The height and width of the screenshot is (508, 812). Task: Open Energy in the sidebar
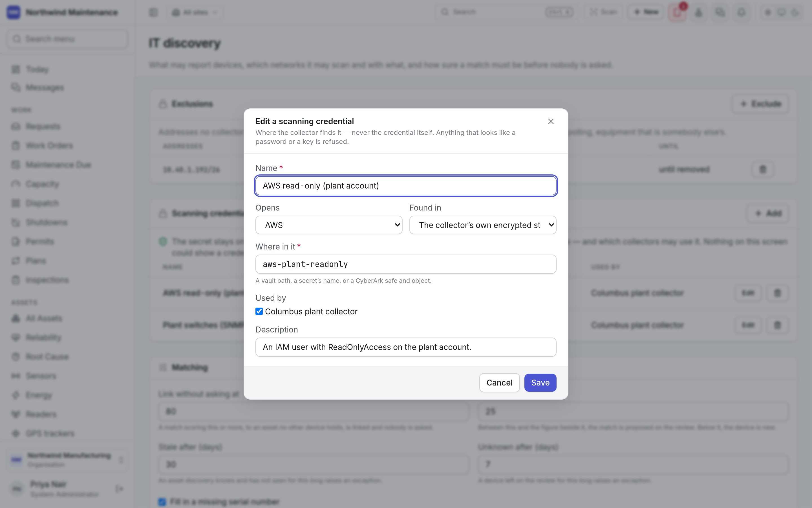[x=67, y=395]
